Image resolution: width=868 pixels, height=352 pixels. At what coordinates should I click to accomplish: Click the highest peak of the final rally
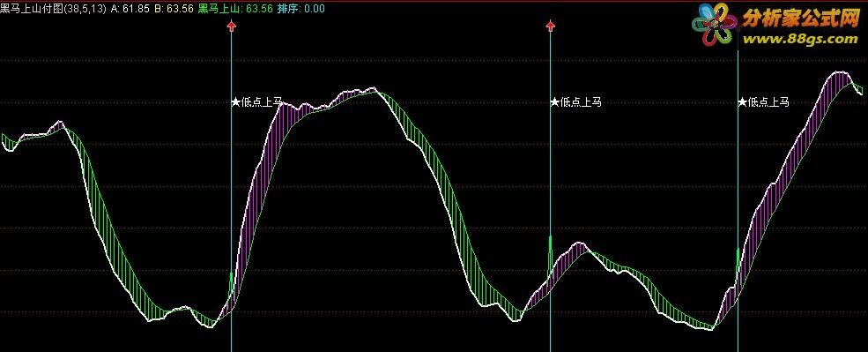coord(842,72)
